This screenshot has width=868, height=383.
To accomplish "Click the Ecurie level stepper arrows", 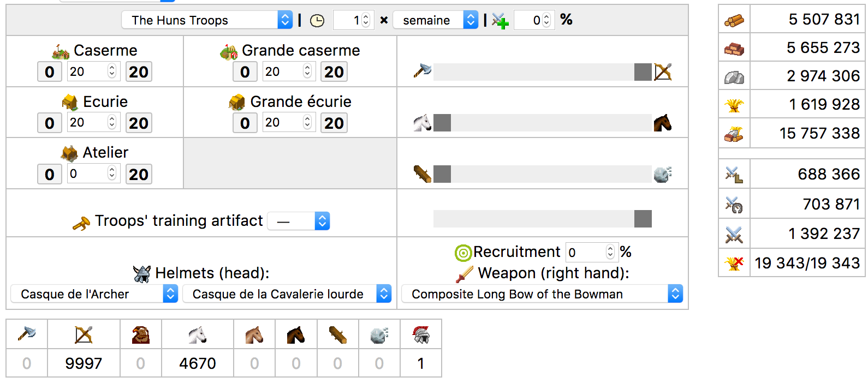I will 112,122.
